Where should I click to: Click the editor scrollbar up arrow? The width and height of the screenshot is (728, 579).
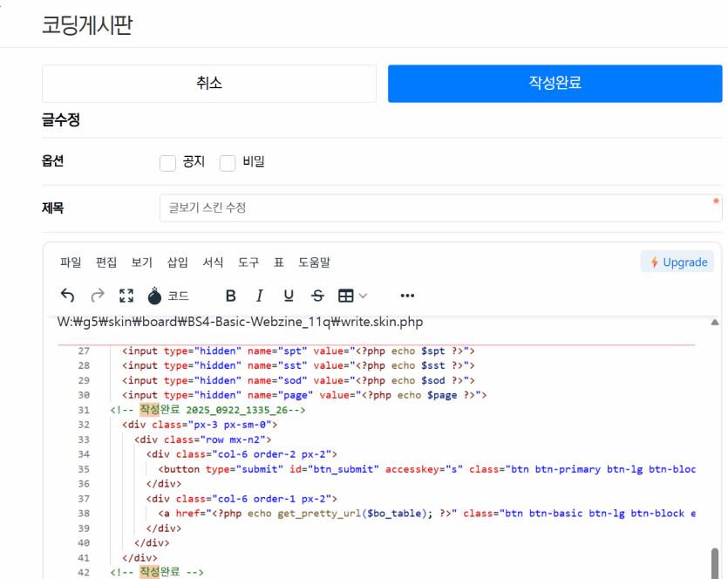pyautogui.click(x=715, y=323)
